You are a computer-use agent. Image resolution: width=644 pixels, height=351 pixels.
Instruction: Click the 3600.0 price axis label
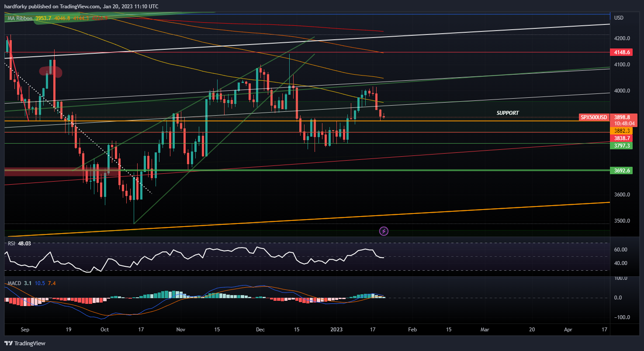(622, 195)
